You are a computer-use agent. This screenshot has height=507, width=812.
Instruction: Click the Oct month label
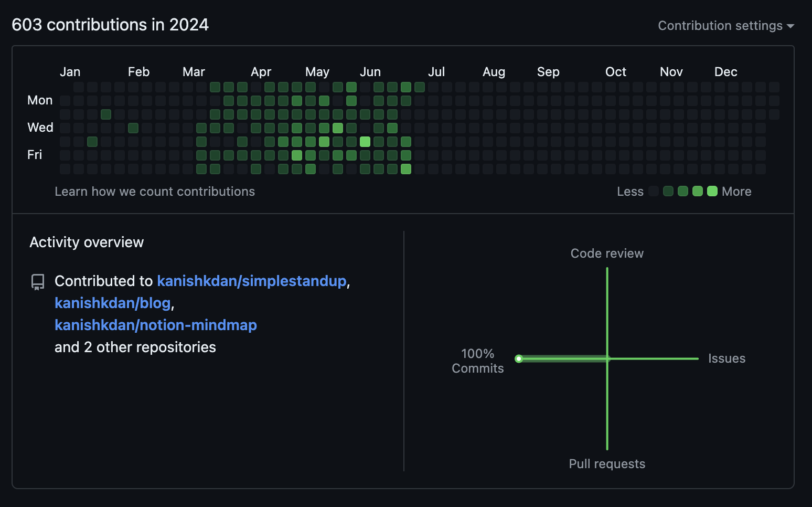(x=616, y=72)
